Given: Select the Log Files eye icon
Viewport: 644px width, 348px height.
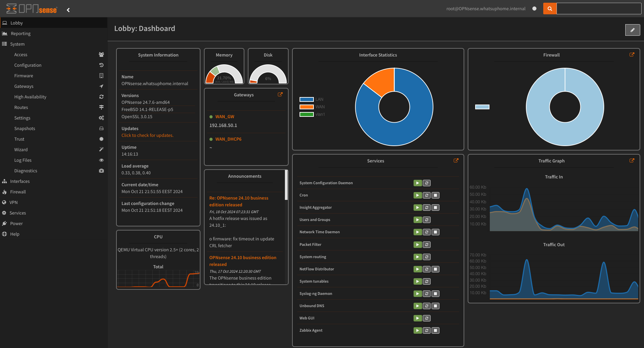Looking at the screenshot, I should pyautogui.click(x=101, y=160).
